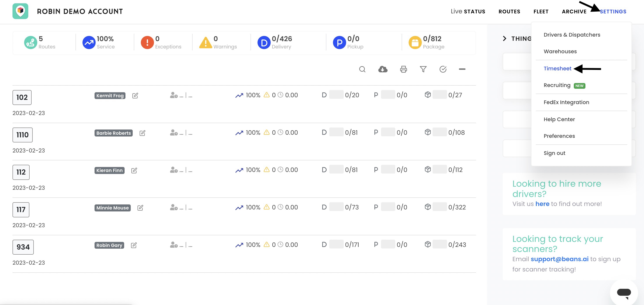Choose FedEx Integration menu item

(x=566, y=102)
